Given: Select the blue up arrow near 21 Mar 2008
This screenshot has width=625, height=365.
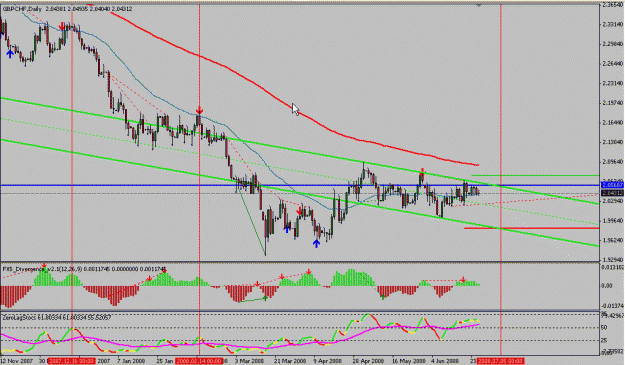Looking at the screenshot, I should pos(287,229).
